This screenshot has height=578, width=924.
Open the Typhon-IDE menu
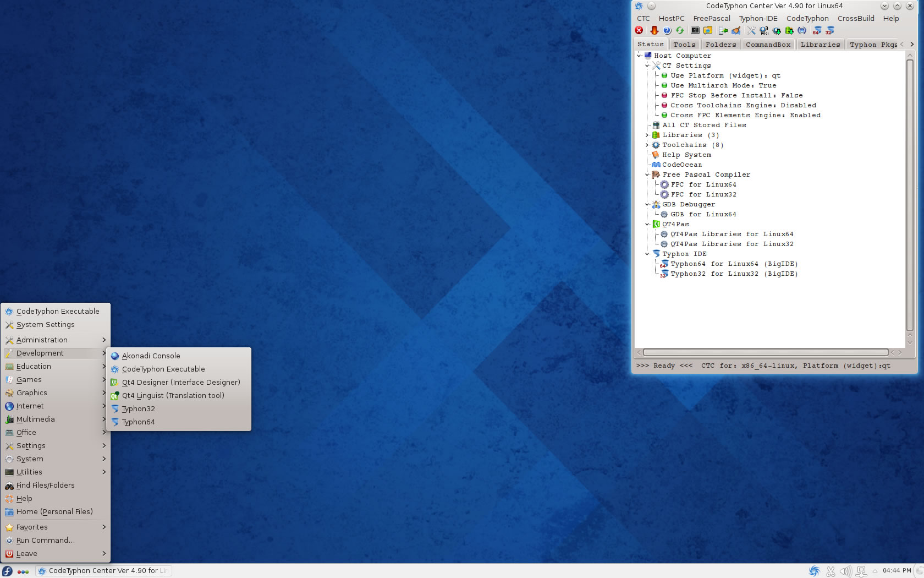(758, 18)
